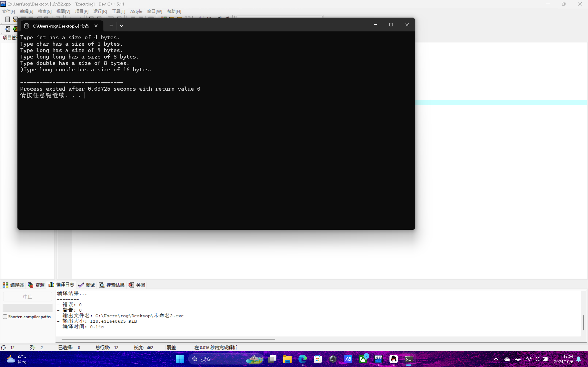This screenshot has width=588, height=367.
Task: Open a new terminal tab with plus
Action: [111, 26]
